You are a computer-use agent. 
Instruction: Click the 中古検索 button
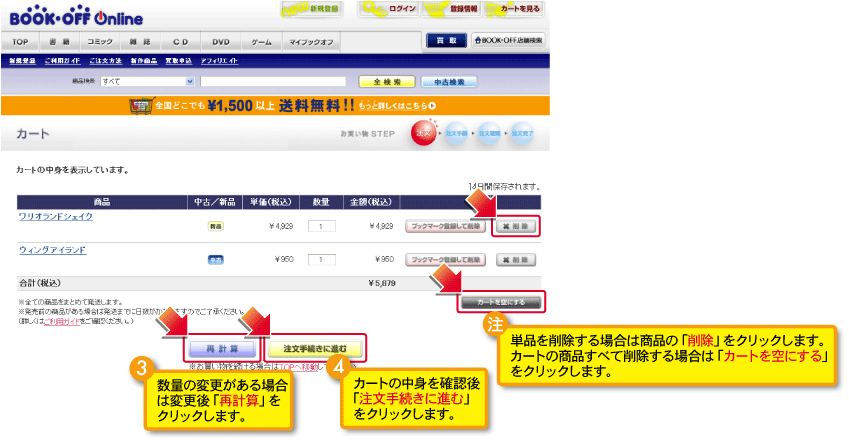pos(449,82)
